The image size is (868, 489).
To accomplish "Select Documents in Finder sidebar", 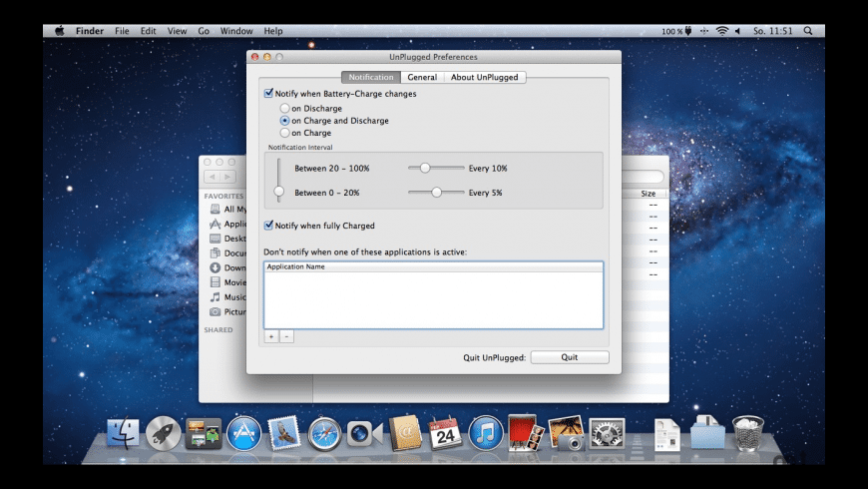I will (x=228, y=253).
